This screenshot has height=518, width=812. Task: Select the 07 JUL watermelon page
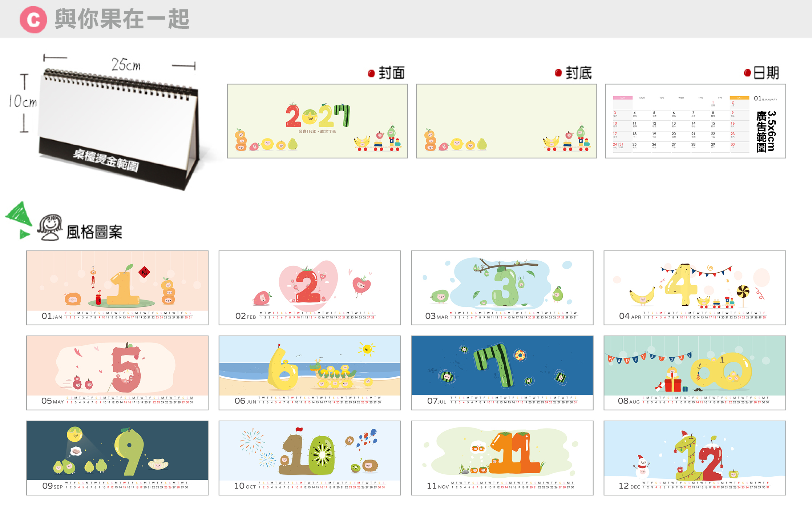click(x=502, y=373)
